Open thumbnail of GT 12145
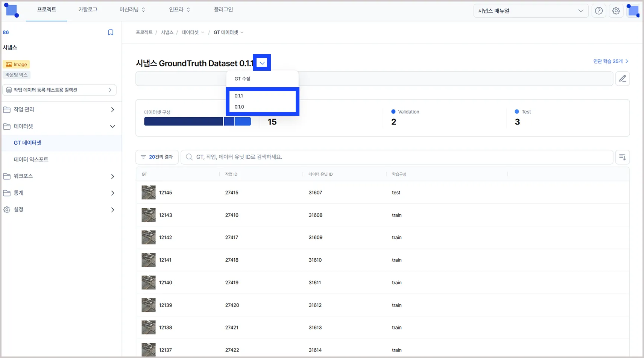The image size is (644, 358). pyautogui.click(x=149, y=193)
